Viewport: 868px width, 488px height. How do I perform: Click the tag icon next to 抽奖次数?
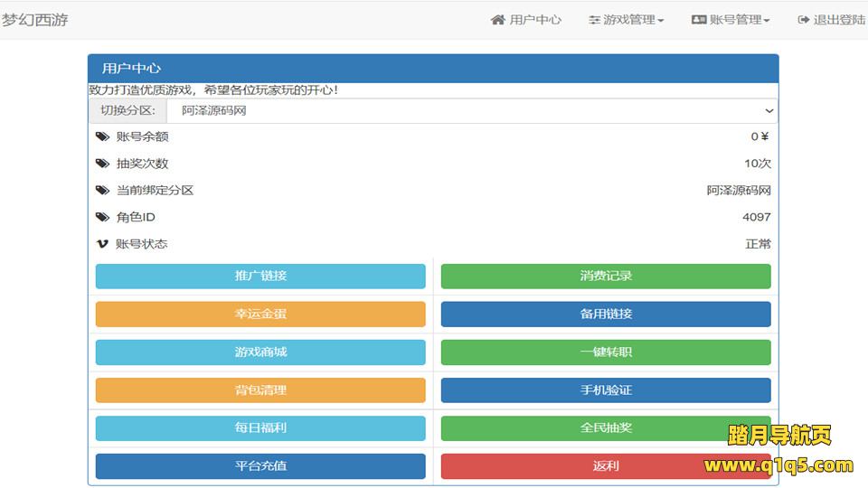click(102, 164)
